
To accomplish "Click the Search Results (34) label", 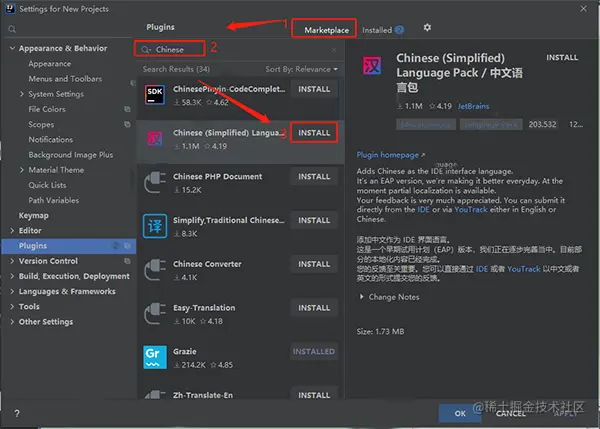I will (x=176, y=69).
